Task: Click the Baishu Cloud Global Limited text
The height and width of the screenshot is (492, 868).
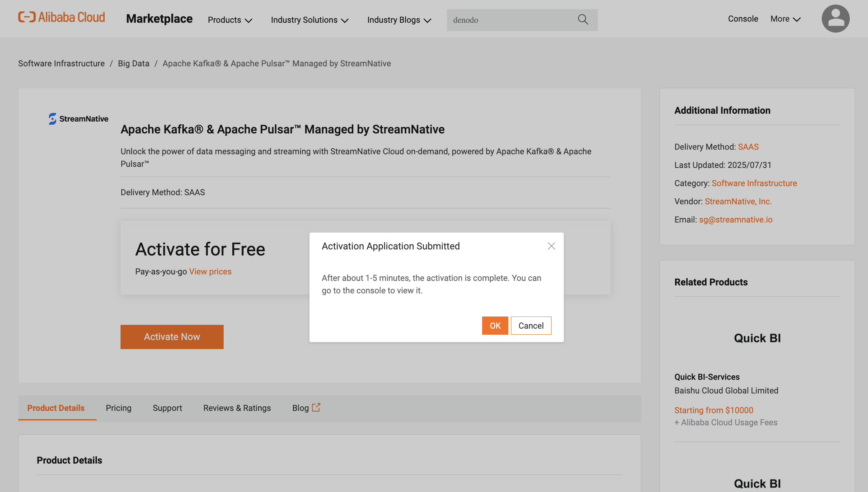Action: click(726, 390)
